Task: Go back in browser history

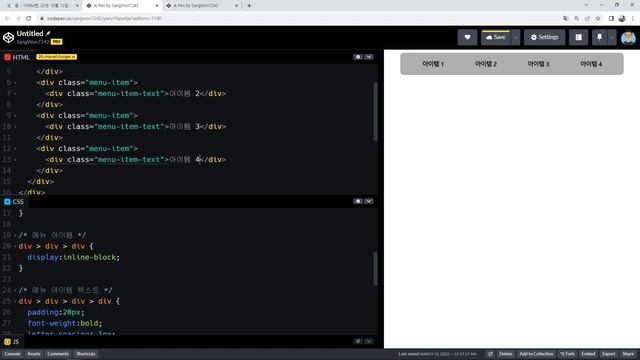Action: coord(7,18)
